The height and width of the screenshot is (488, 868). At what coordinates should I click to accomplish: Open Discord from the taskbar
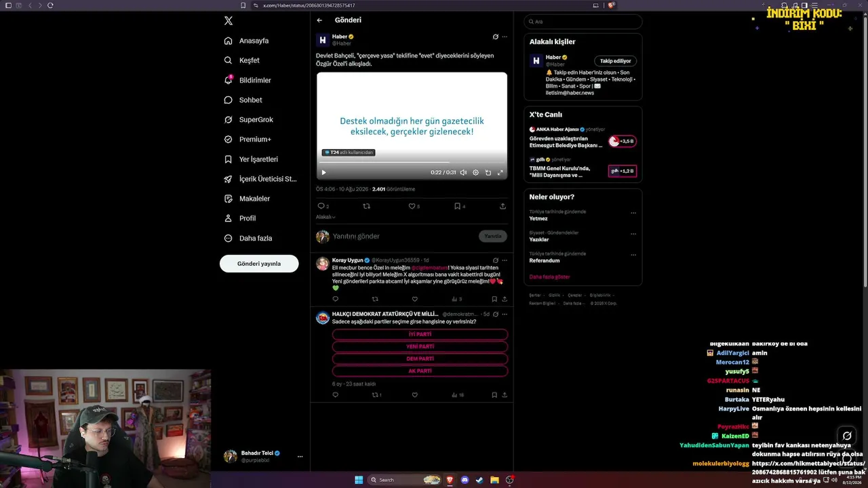click(x=465, y=480)
